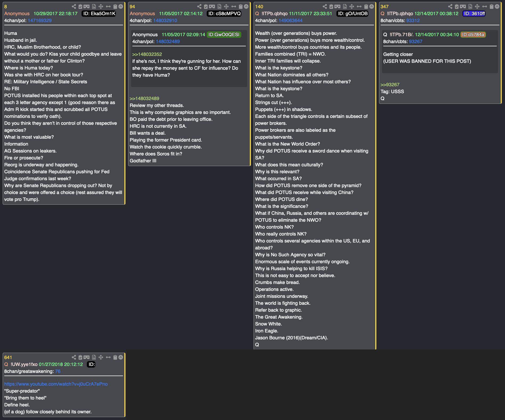Click the VR goggles icon on post 347

463,6
